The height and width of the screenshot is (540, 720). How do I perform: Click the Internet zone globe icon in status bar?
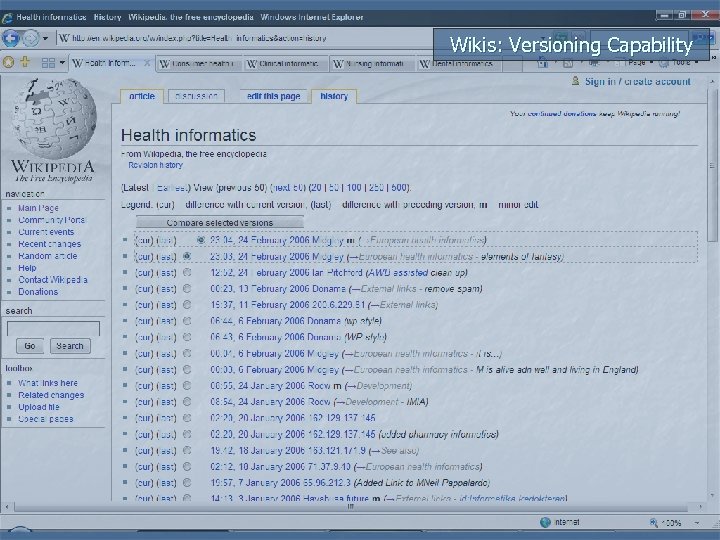tap(545, 522)
